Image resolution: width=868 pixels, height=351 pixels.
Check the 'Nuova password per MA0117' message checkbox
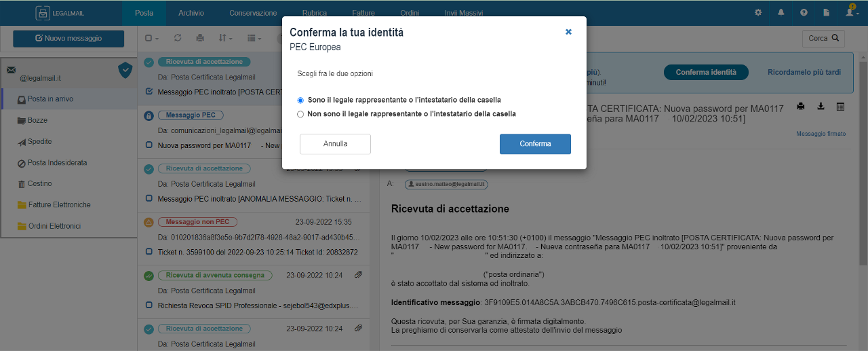(x=149, y=145)
